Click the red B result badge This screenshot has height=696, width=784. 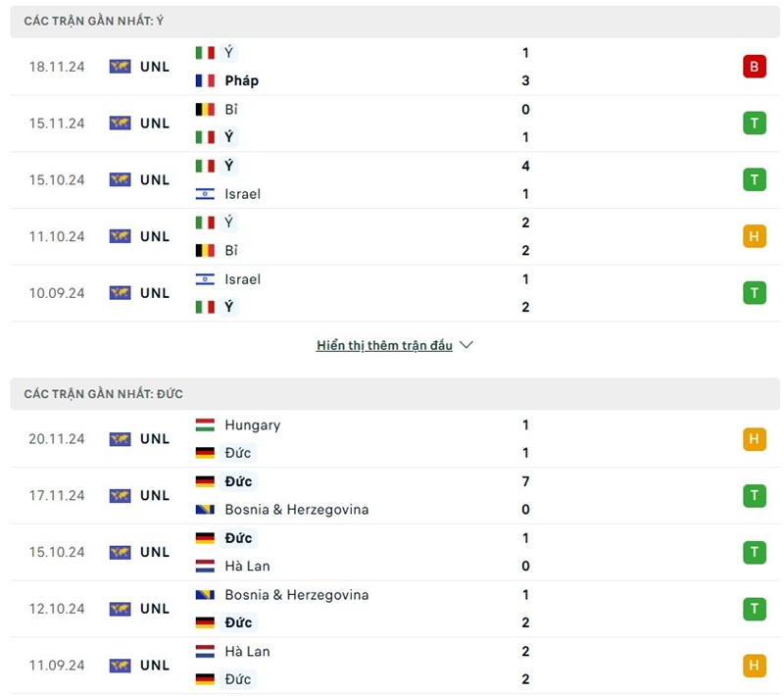point(755,66)
